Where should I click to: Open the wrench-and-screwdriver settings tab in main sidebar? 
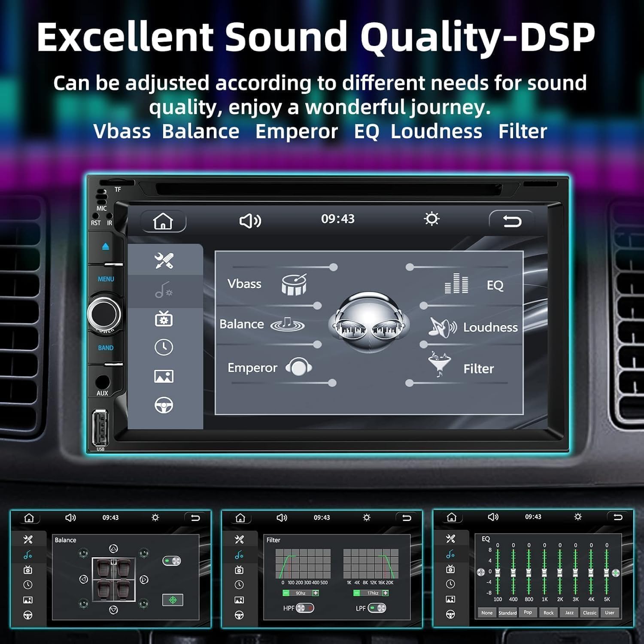[x=164, y=260]
